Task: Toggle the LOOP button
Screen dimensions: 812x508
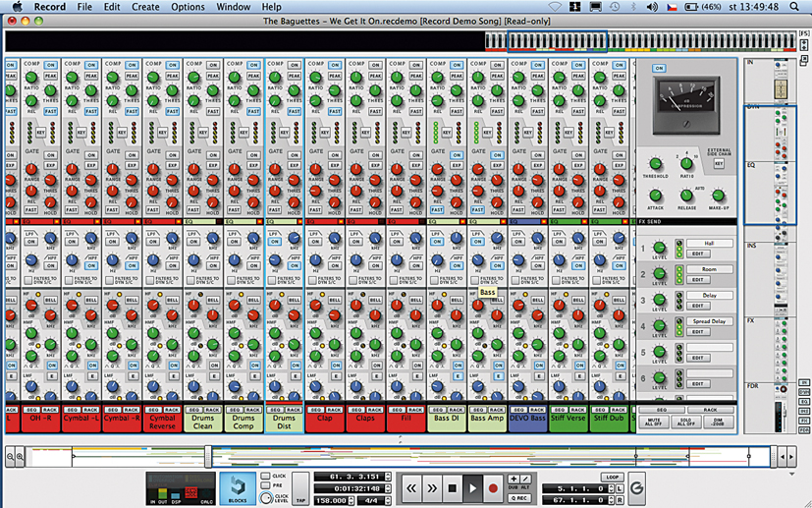Action: coord(612,477)
